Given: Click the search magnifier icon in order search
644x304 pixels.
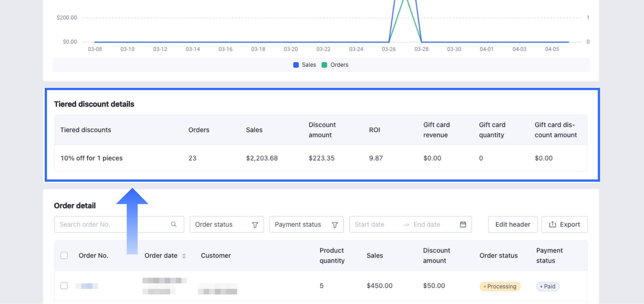Looking at the screenshot, I should (174, 224).
